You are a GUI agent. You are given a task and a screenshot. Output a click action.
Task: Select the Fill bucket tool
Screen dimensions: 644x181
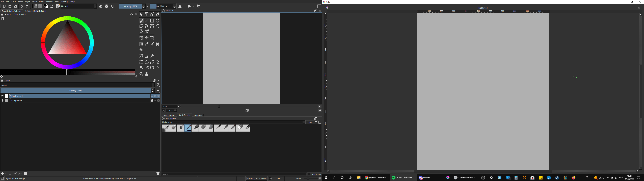141,49
